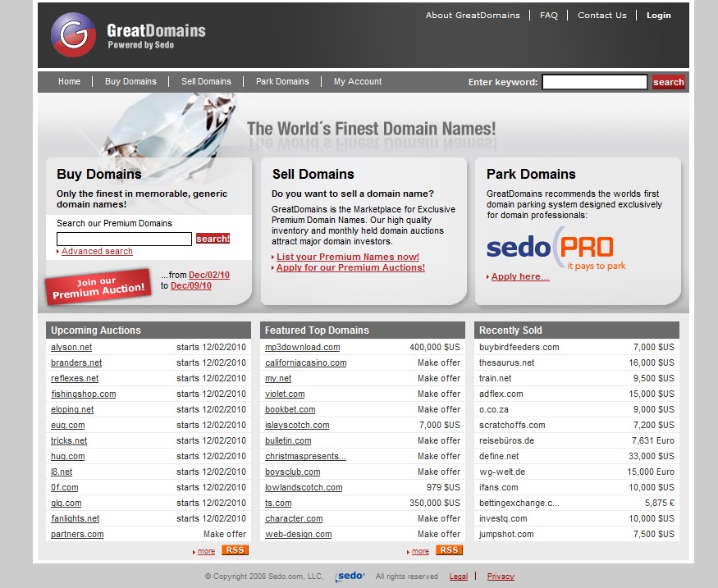
Task: Open the violet.com listing
Action: (285, 394)
